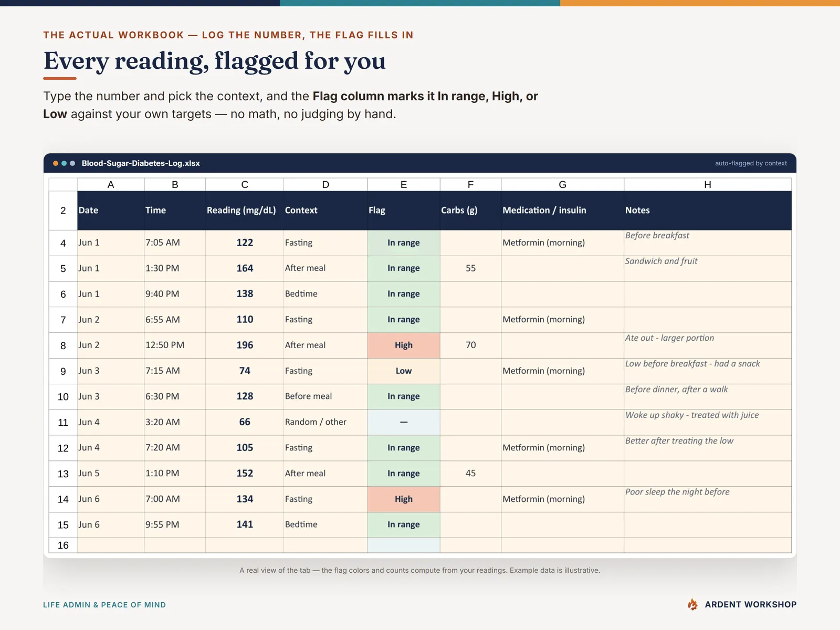Image resolution: width=840 pixels, height=630 pixels.
Task: Select the reading value 196
Action: 245,345
